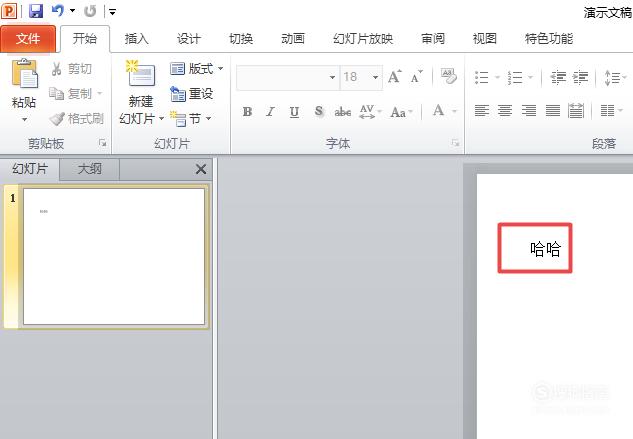Screen dimensions: 633x439
Task: Expand the 复制 dropdown arrow
Action: coord(99,94)
